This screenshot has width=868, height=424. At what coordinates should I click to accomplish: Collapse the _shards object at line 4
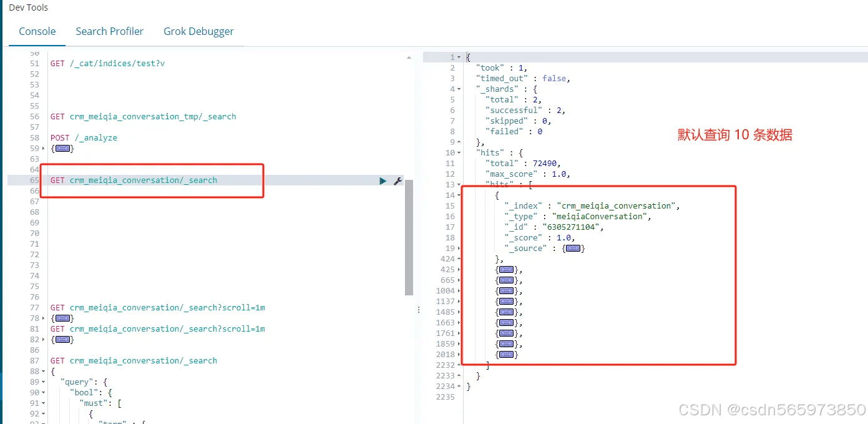(x=459, y=89)
